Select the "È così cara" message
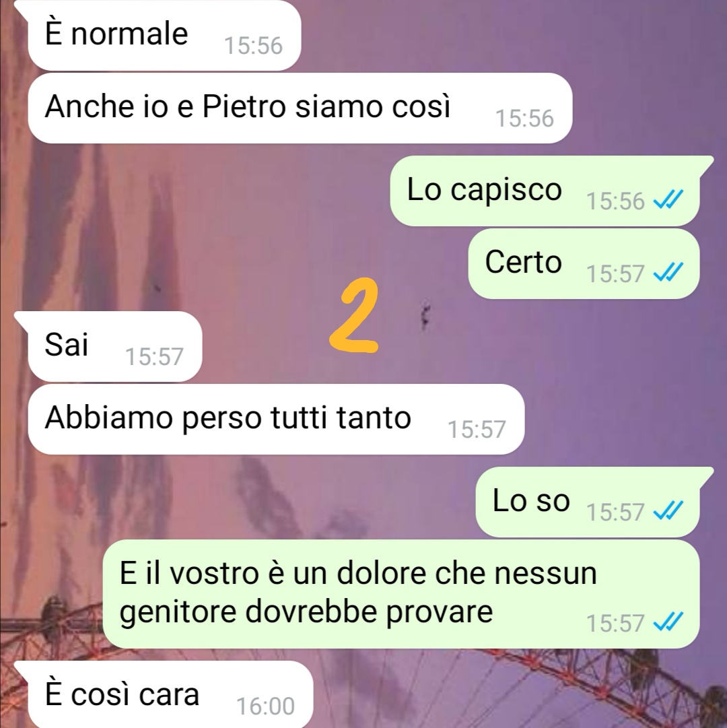The image size is (727, 728). click(170, 694)
